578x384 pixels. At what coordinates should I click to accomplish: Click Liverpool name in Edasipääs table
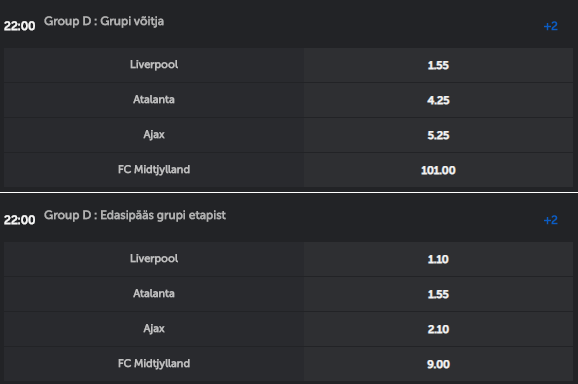point(154,259)
